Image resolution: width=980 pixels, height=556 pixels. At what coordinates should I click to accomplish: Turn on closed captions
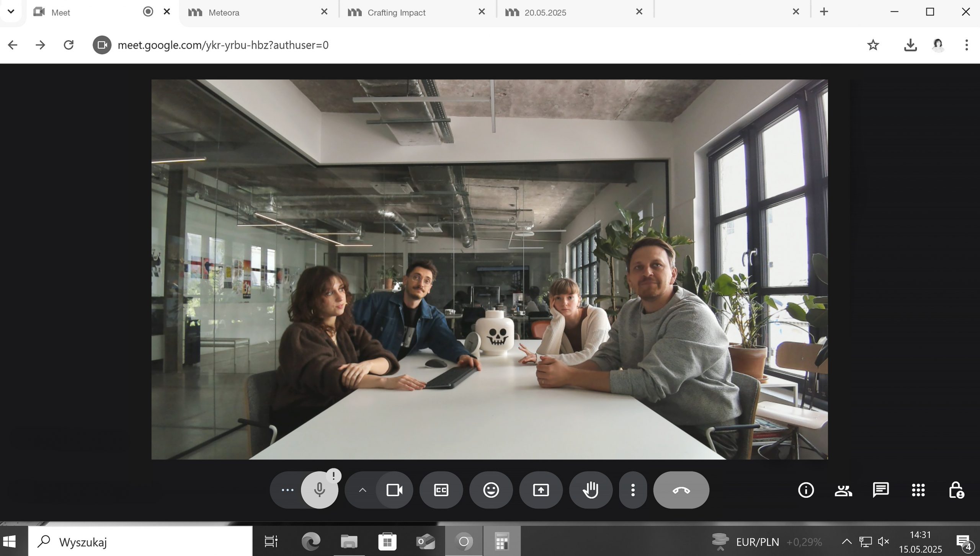click(x=441, y=490)
